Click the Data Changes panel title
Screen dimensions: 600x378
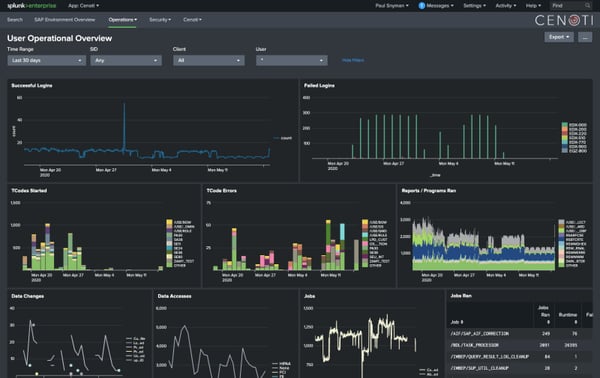tap(28, 296)
